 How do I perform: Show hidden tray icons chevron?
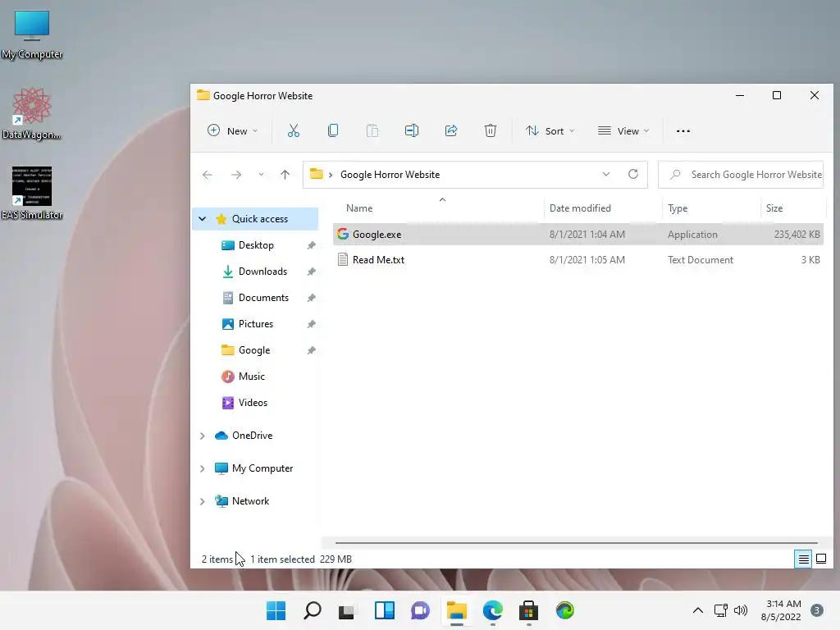click(698, 610)
